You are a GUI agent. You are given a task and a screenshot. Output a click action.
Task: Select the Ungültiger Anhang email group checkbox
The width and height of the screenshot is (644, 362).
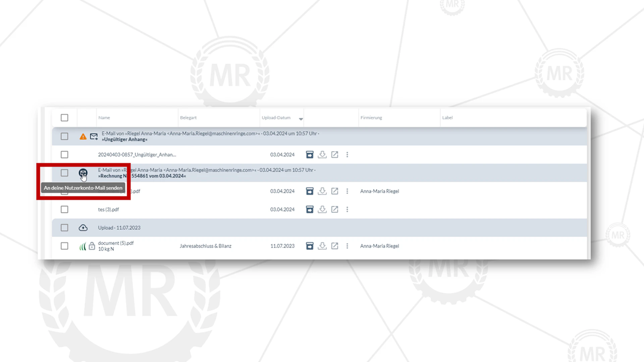[x=64, y=136]
